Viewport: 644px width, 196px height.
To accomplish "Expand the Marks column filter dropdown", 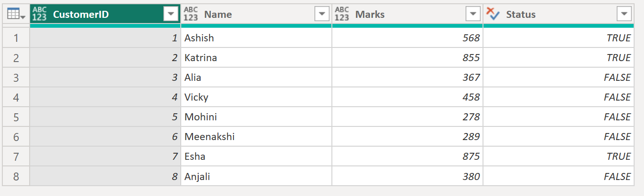I will [x=473, y=15].
